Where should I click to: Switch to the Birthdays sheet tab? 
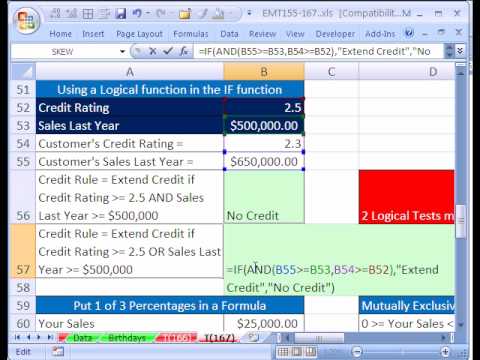coord(127,338)
